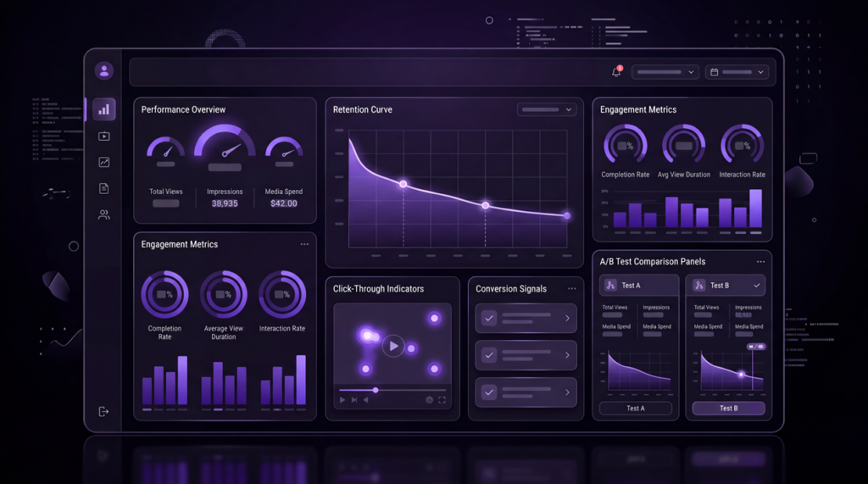Toggle the first Conversion Signals checkbox
The image size is (868, 484).
click(489, 319)
